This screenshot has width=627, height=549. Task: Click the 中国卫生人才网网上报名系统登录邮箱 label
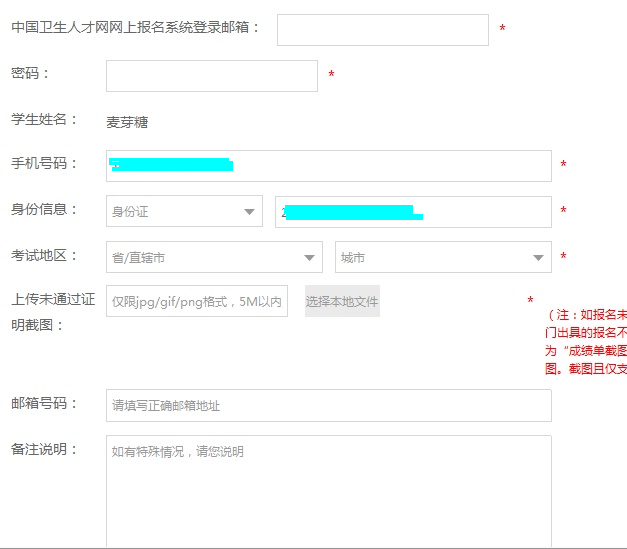tap(135, 28)
